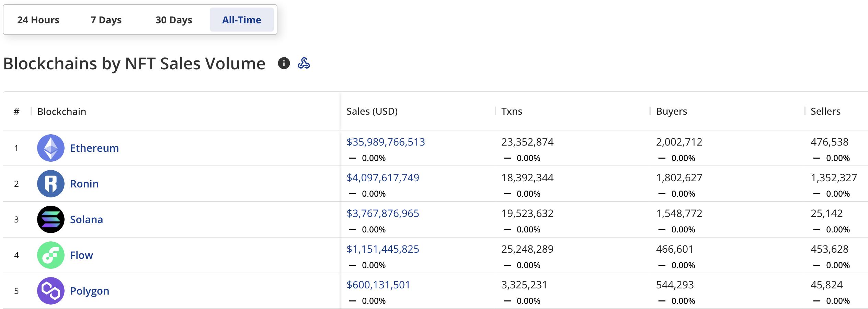
Task: Click the Flow logo icon
Action: point(51,255)
